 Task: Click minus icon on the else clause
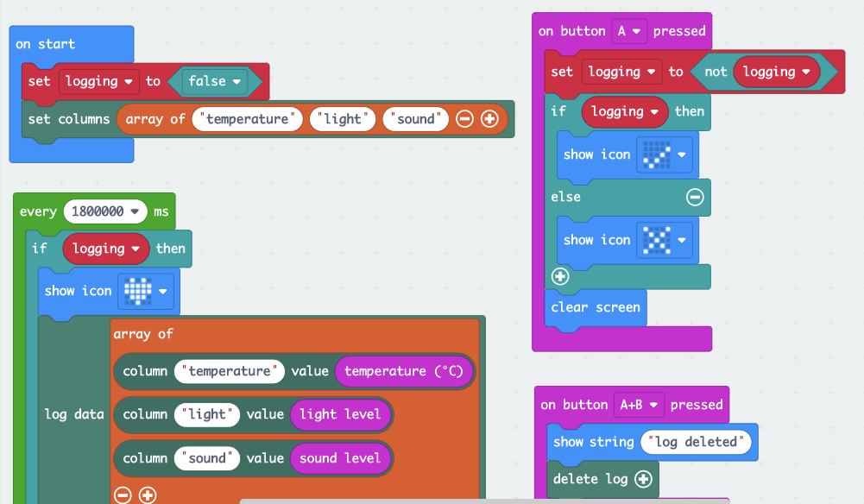(x=695, y=198)
